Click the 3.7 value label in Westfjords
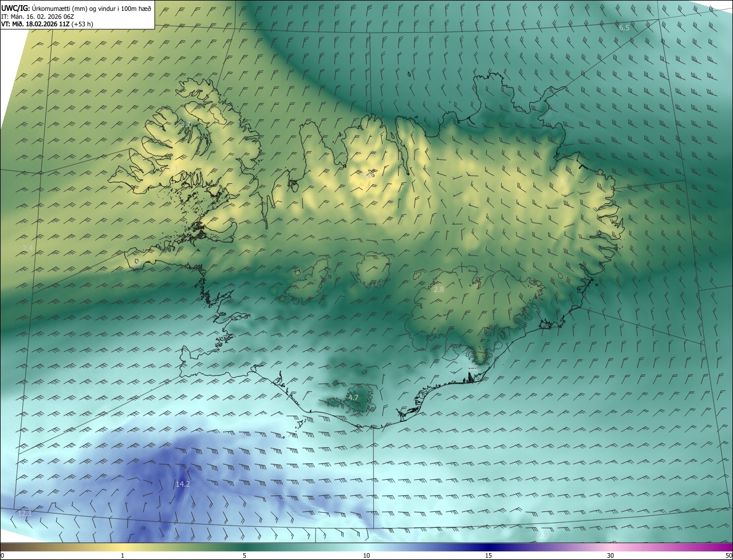Viewport: 733px width, 560px height. (186, 124)
